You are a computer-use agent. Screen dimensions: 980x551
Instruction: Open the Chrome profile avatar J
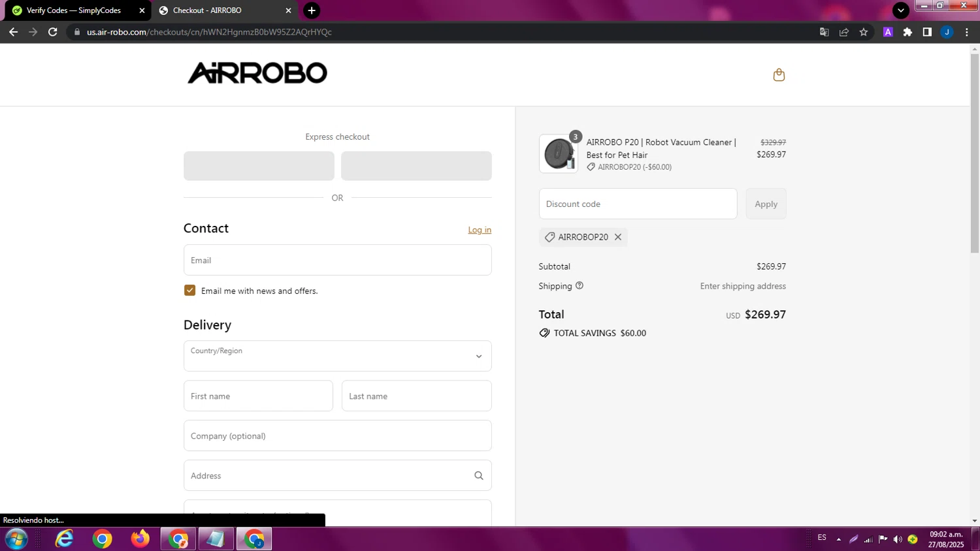[947, 32]
